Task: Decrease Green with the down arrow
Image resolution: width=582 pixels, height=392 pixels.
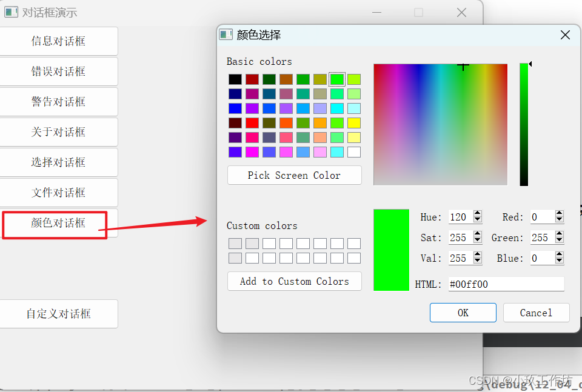Action: coord(560,240)
